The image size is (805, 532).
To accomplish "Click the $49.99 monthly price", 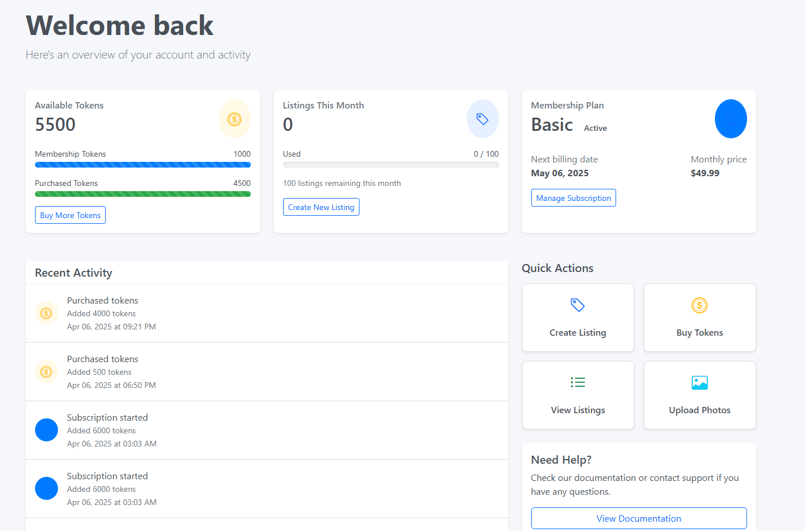I will tap(705, 173).
